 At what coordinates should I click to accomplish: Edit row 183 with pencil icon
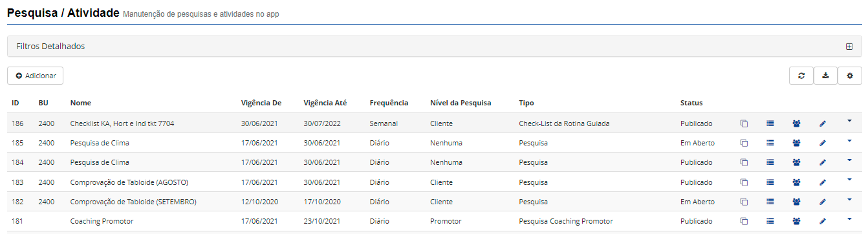[823, 182]
